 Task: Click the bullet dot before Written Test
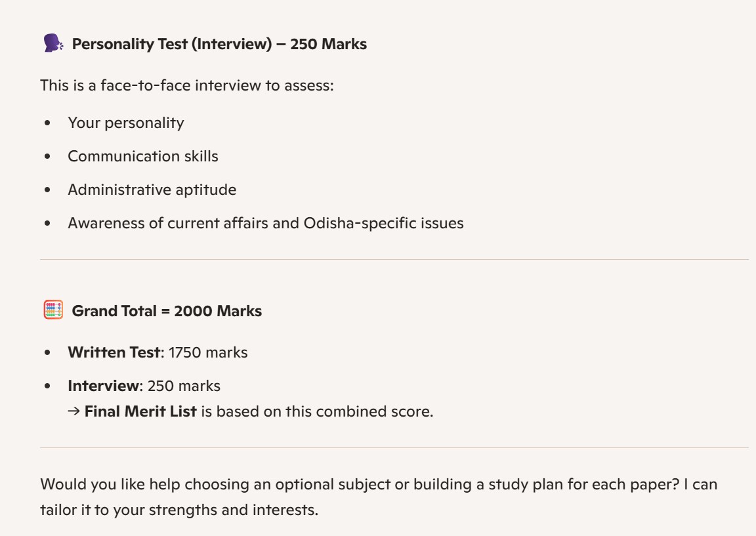47,352
